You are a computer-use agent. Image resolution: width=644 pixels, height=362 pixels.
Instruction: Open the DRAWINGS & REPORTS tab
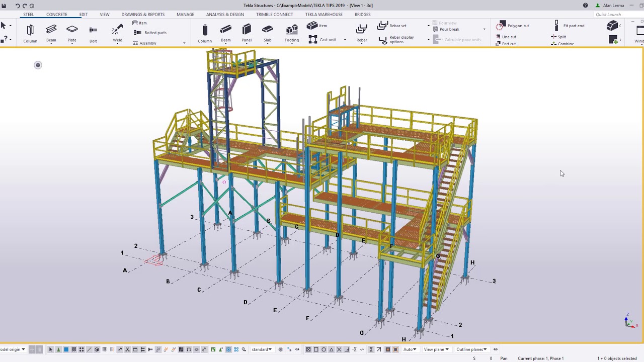(143, 15)
